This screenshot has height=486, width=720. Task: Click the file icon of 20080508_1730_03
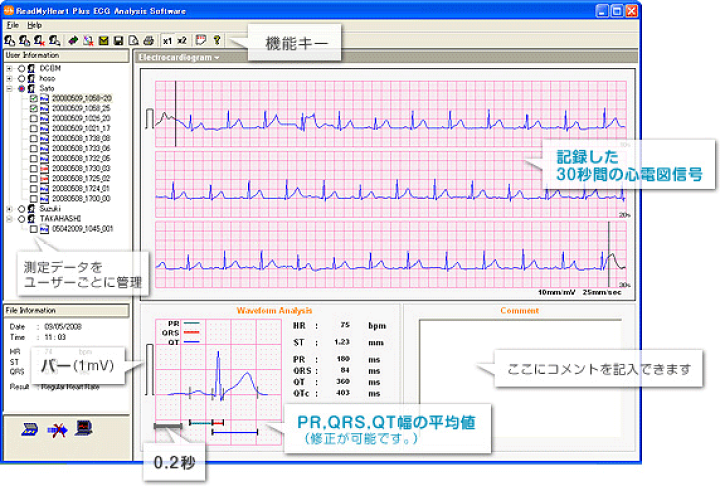click(x=44, y=169)
